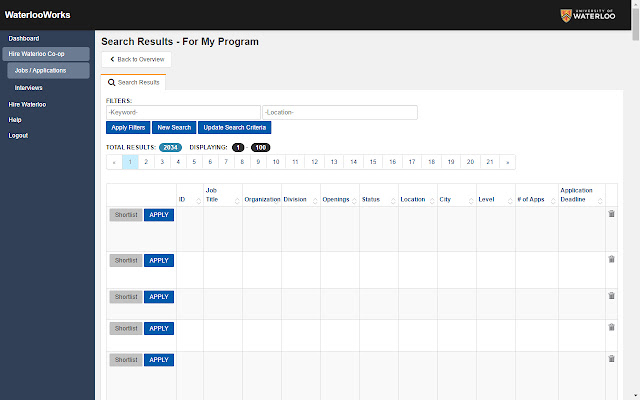The image size is (640, 400).
Task: Sort by the Status column
Action: coord(393,200)
